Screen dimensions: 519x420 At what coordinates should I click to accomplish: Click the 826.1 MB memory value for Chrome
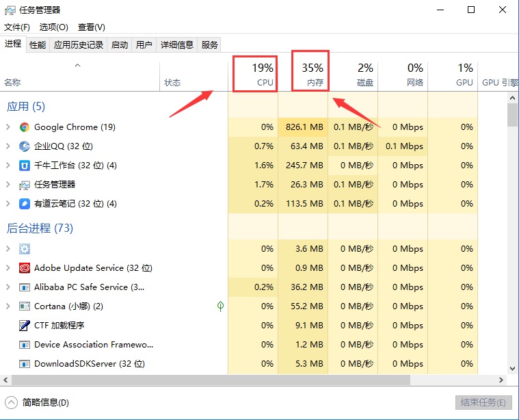tap(304, 127)
